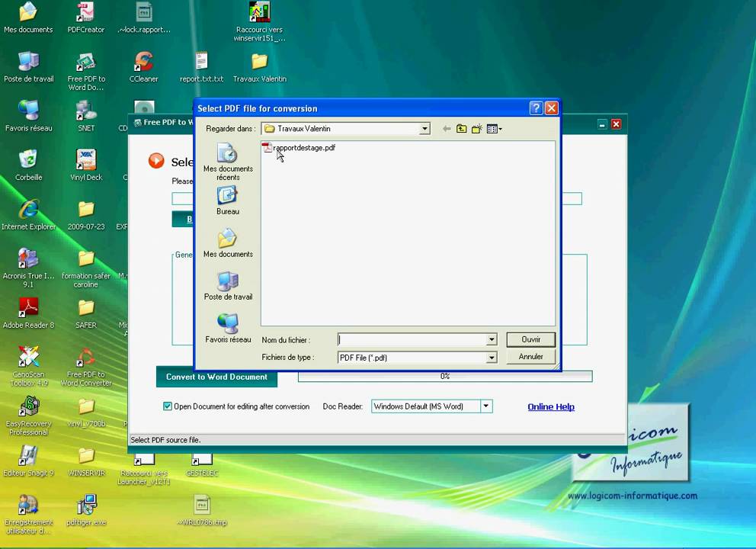Click the 0% conversion progress bar

click(x=445, y=376)
